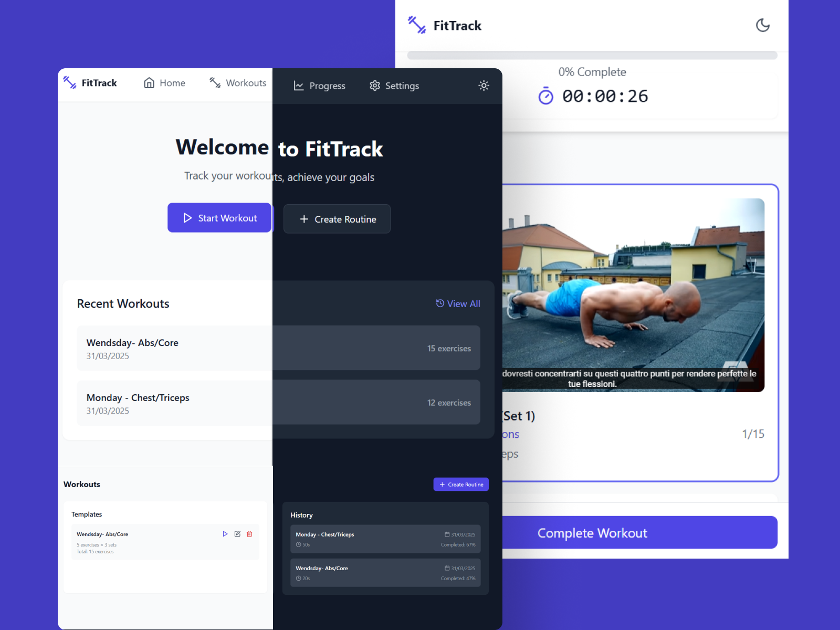
Task: Click the Progress chart icon
Action: pyautogui.click(x=299, y=86)
